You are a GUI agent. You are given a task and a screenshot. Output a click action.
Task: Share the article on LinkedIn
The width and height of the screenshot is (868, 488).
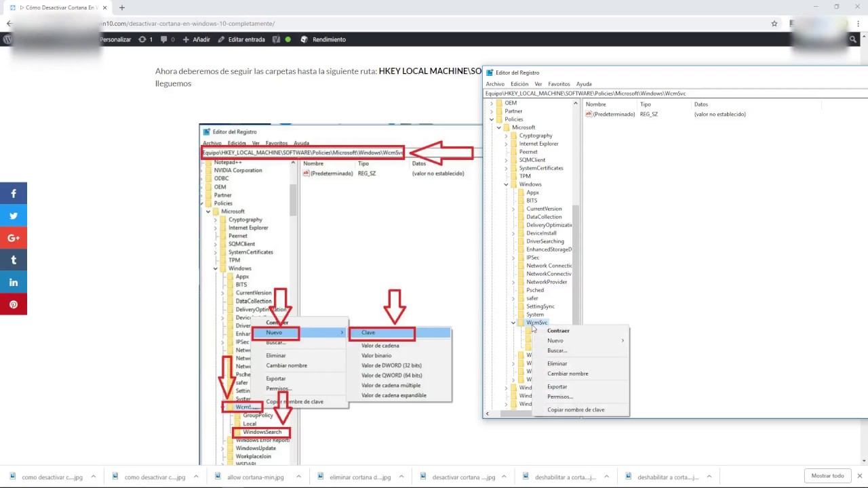tap(13, 282)
